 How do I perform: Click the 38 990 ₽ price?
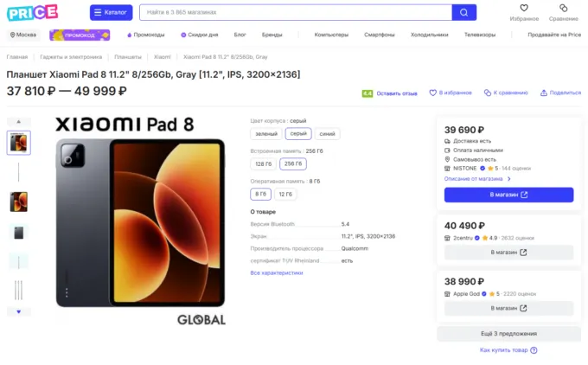[x=464, y=282]
